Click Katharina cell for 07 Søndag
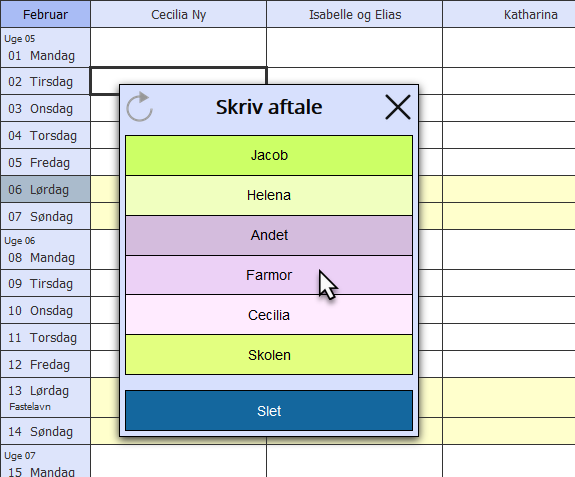This screenshot has height=477, width=575. (x=509, y=216)
